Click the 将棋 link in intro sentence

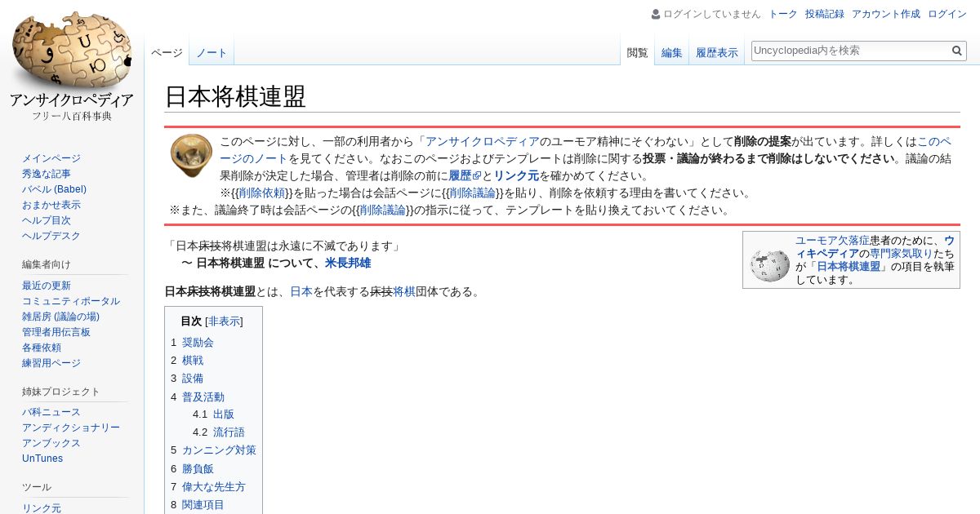[404, 291]
